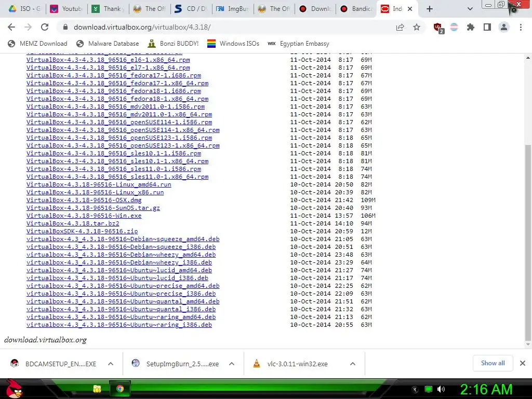Switch to the Bandicam tab
The height and width of the screenshot is (399, 532).
(356, 9)
